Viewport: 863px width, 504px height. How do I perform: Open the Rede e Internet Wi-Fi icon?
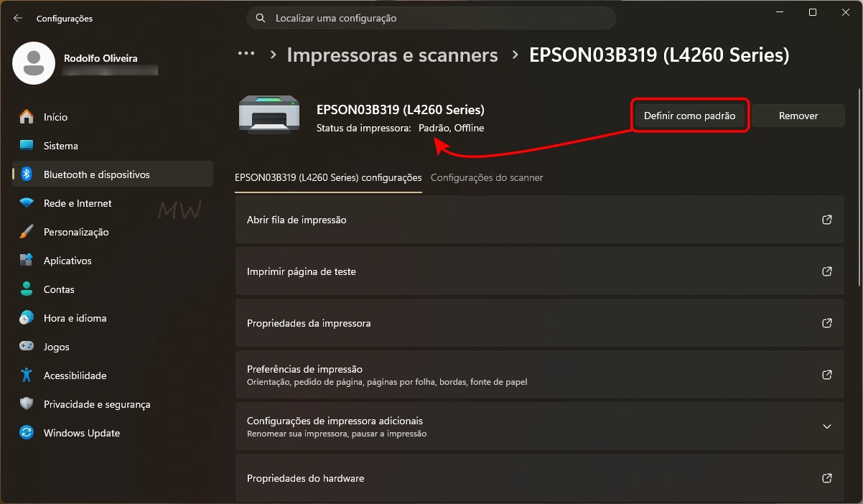pos(27,203)
